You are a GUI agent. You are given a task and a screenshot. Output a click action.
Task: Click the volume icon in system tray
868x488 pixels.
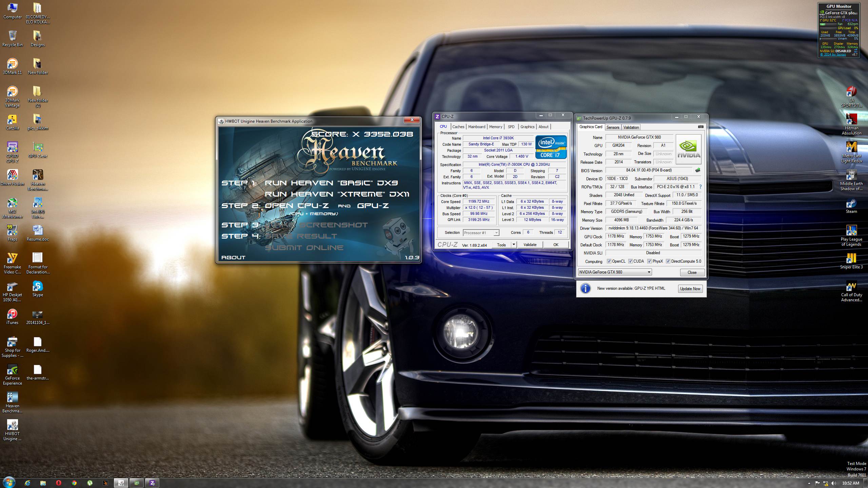[834, 483]
